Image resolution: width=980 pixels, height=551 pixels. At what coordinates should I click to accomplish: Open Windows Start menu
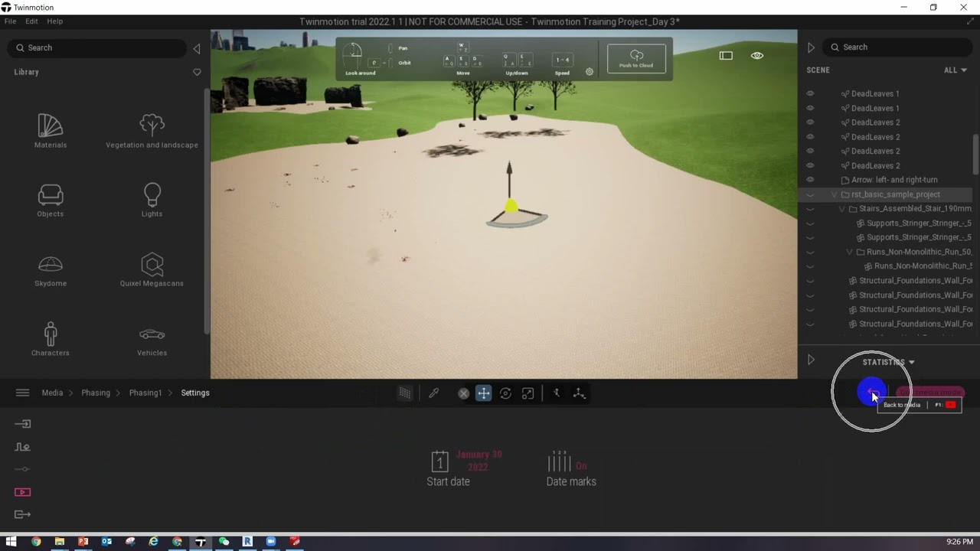point(11,541)
